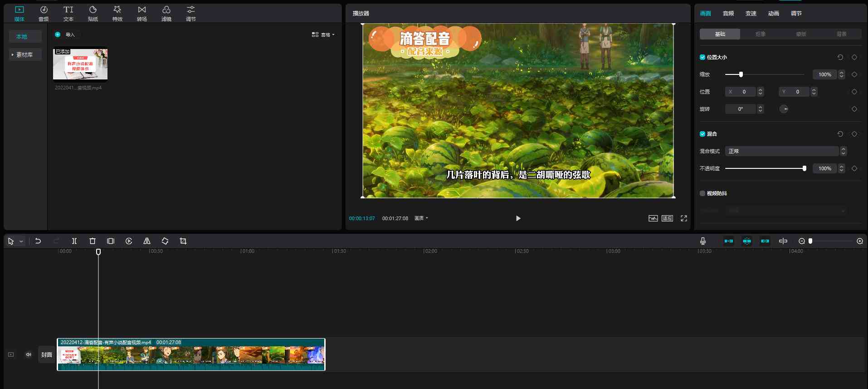Play the preview video
The image size is (868, 389).
coord(518,218)
